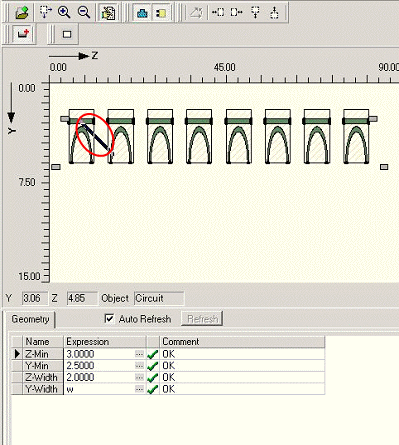Select the grey port attached to first cell's top bar
399x445 pixels.
(x=64, y=119)
